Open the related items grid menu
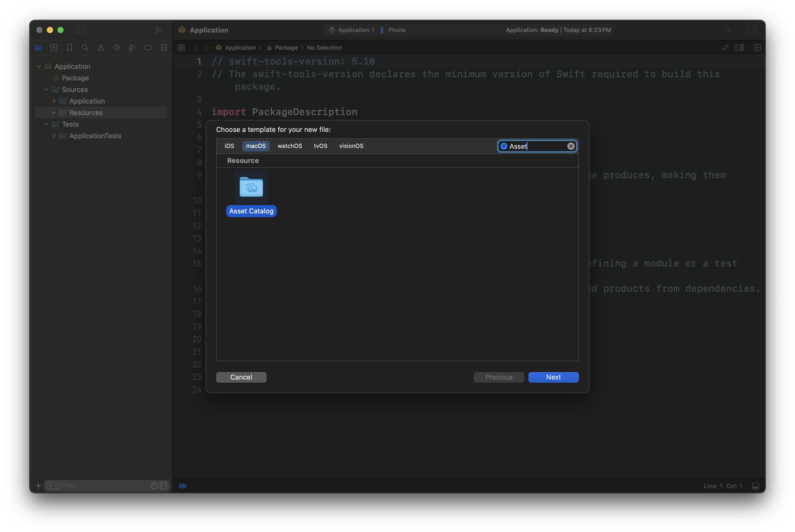Image resolution: width=795 pixels, height=532 pixels. pyautogui.click(x=181, y=48)
